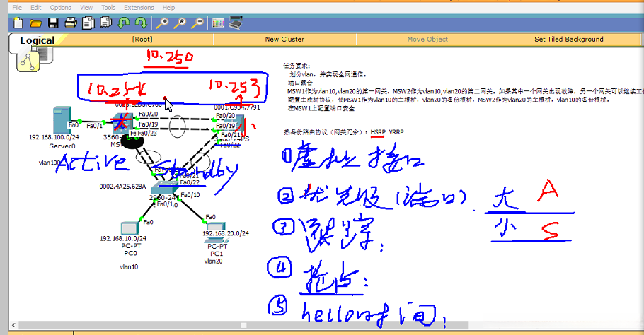Select ellipse between the Fa0/20 and Fa0/19 links
The width and height of the screenshot is (644, 335).
point(177,127)
